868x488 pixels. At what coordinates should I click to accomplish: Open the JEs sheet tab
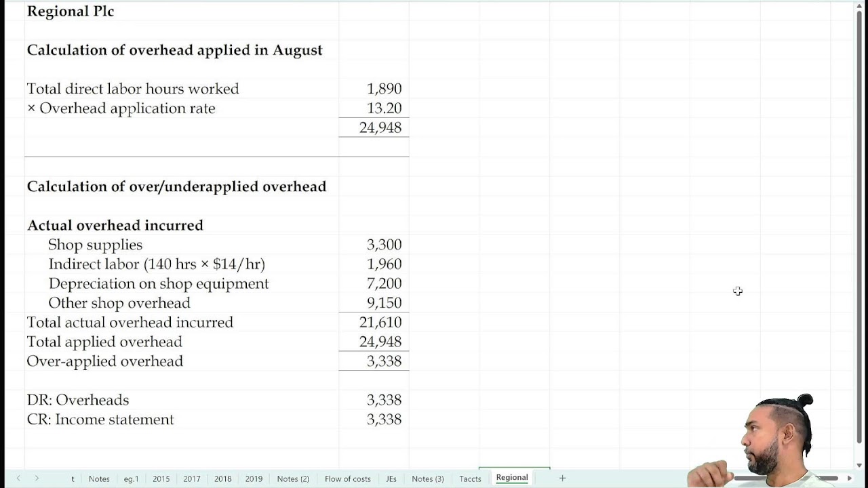pos(391,479)
